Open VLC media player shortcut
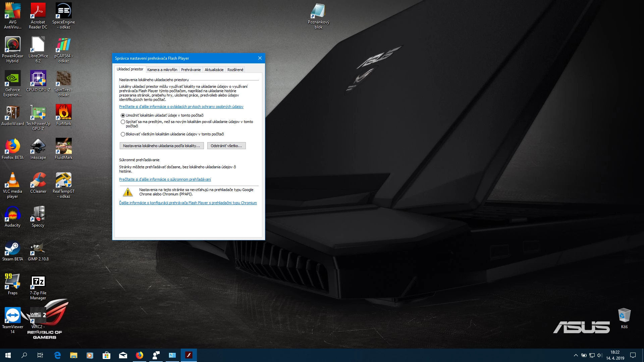Screen dimensions: 644x362 pos(12,181)
